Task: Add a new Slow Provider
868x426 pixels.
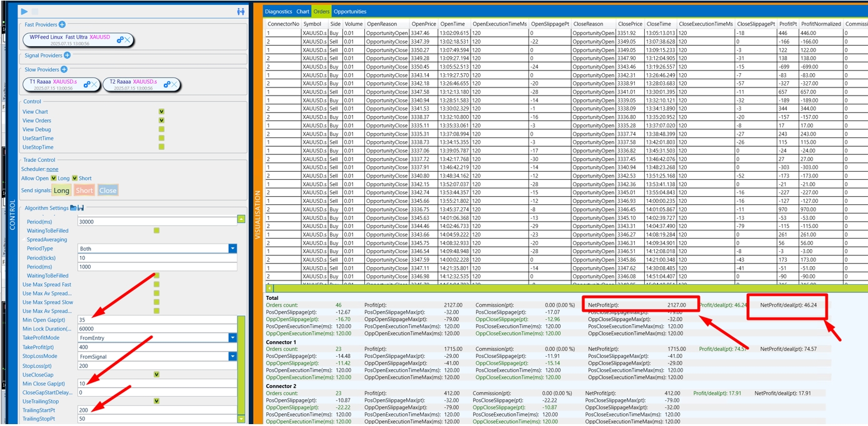Action: (x=64, y=69)
